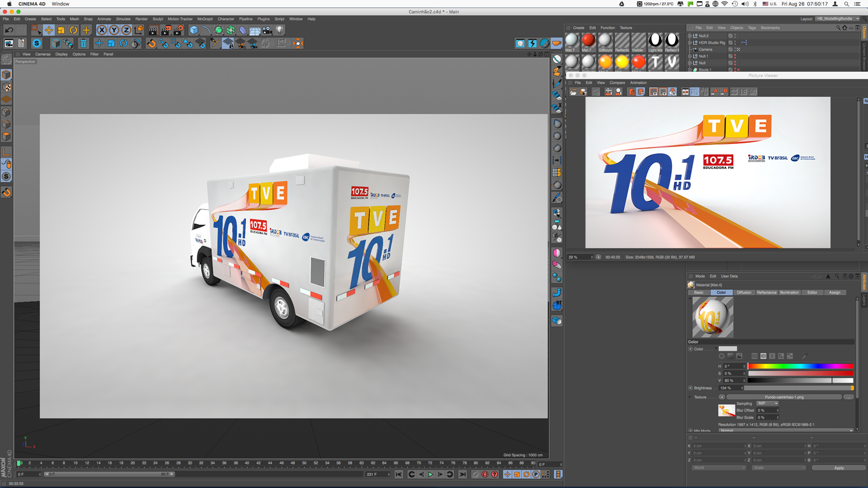
Task: Open the Compare menu in Picture Viewer
Action: 617,83
